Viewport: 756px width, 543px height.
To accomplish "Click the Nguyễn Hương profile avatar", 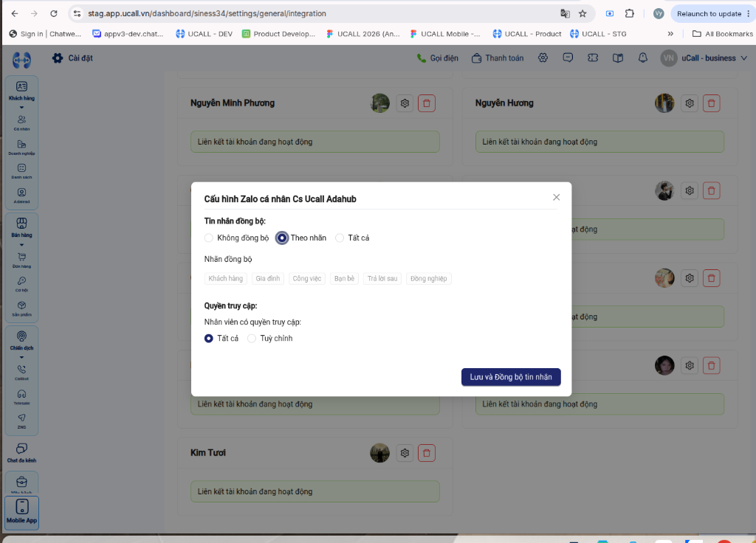I will pyautogui.click(x=664, y=103).
